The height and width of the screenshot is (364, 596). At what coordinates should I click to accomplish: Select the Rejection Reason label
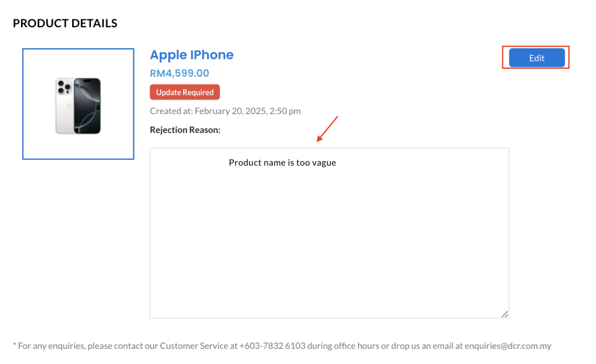pyautogui.click(x=185, y=130)
